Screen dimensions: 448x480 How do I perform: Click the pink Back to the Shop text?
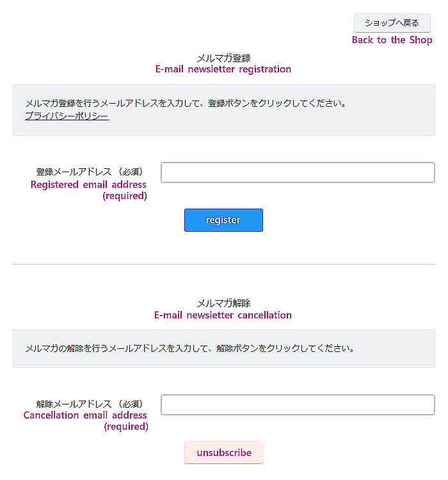[392, 40]
